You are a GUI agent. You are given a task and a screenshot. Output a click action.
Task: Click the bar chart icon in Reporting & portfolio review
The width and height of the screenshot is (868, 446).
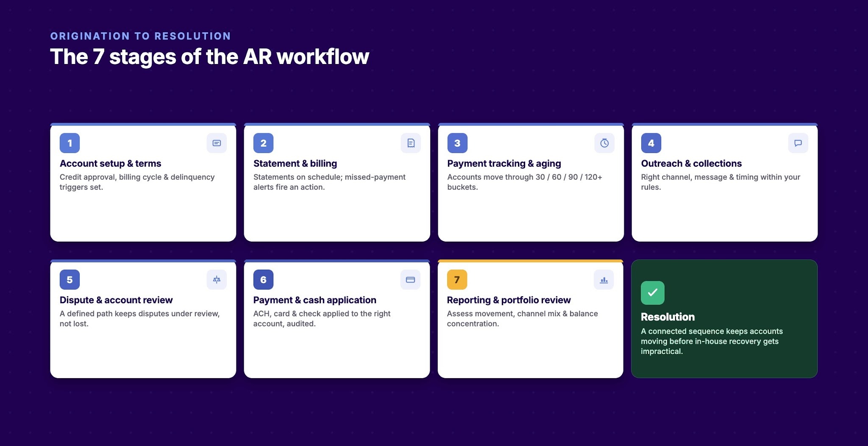click(604, 280)
